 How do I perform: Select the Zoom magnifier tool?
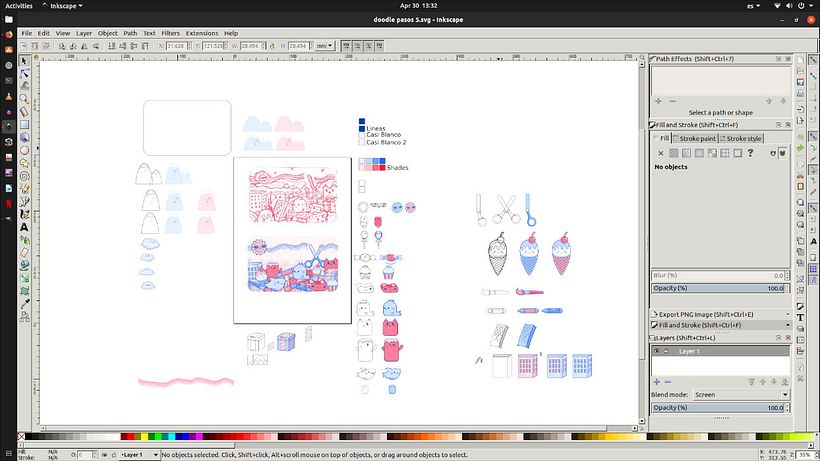coord(24,99)
